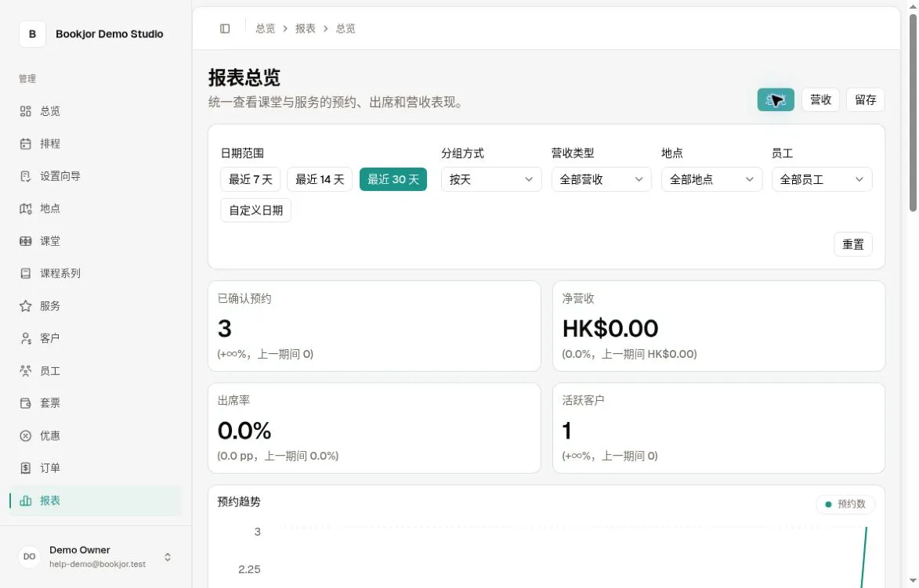Screen dimensions: 919x588
Task: Click the 总览 dashboard icon in sidebar
Action: (x=25, y=111)
